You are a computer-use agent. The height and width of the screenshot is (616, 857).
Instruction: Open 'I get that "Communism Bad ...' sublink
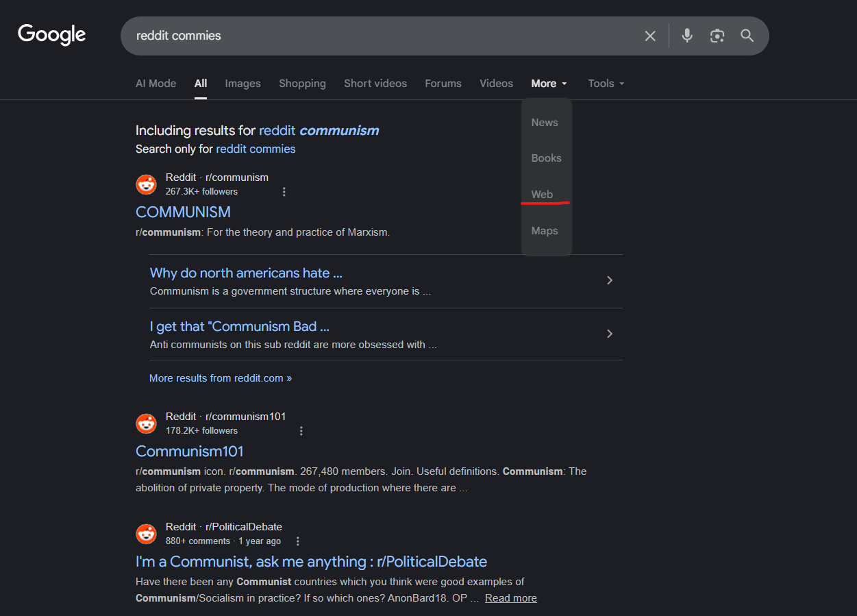240,326
